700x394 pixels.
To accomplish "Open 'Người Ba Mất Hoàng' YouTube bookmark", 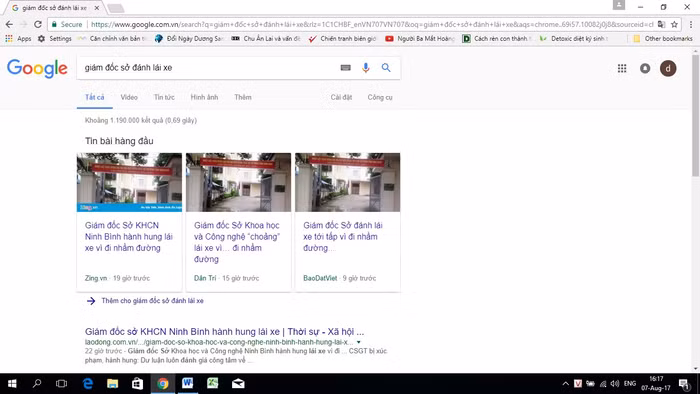I will tap(420, 39).
